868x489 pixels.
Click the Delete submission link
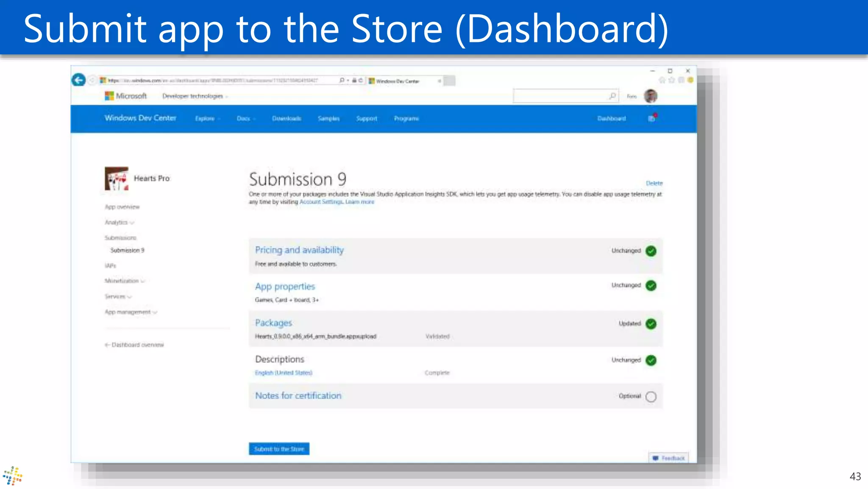[654, 183]
